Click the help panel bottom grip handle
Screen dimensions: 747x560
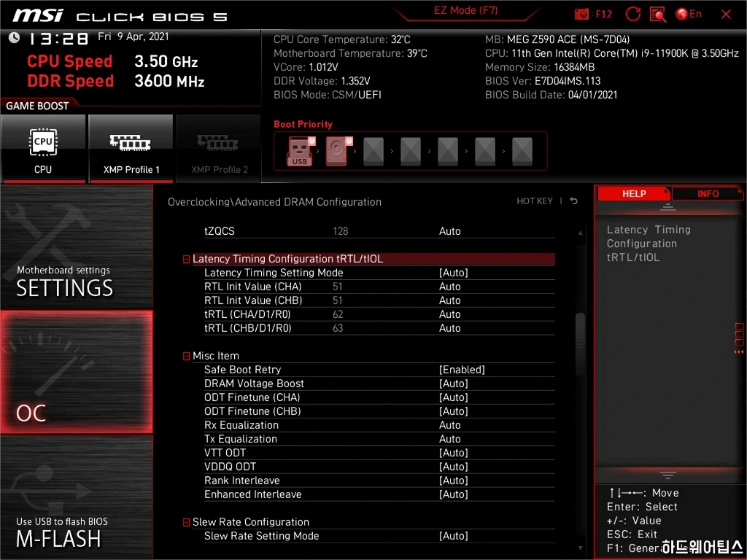pos(668,475)
